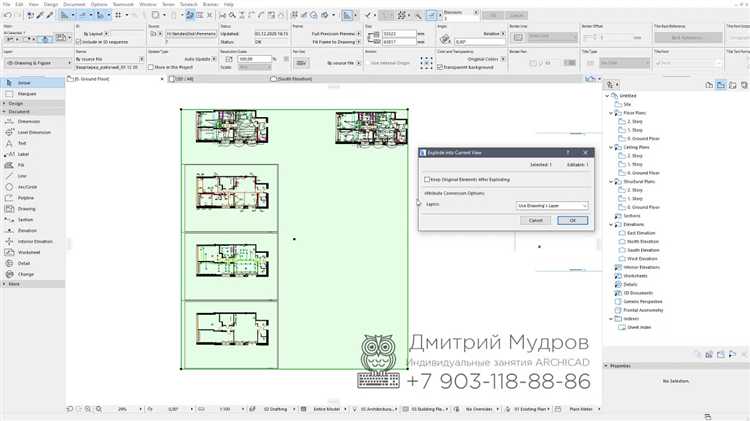Click the Undo icon in the toolbar

[x=7, y=15]
